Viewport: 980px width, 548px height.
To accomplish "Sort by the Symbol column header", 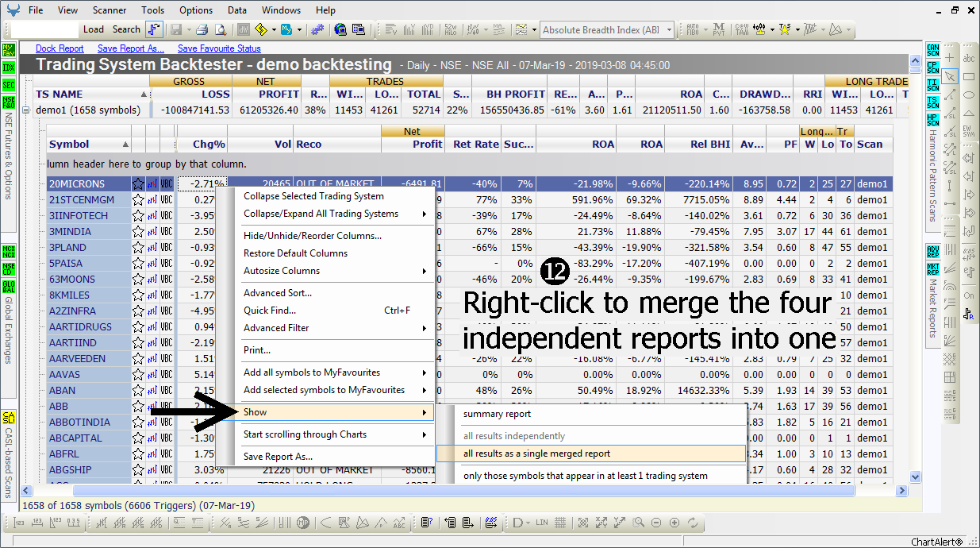I will (x=87, y=145).
